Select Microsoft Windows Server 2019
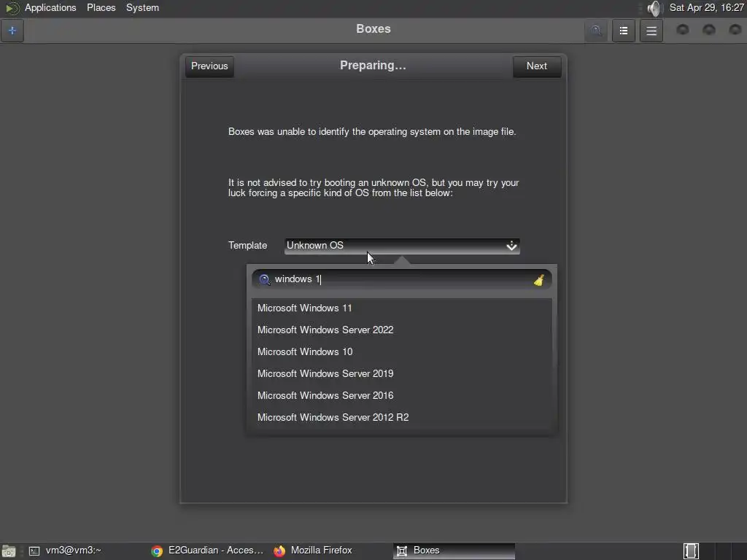This screenshot has height=560, width=747. tap(402, 374)
